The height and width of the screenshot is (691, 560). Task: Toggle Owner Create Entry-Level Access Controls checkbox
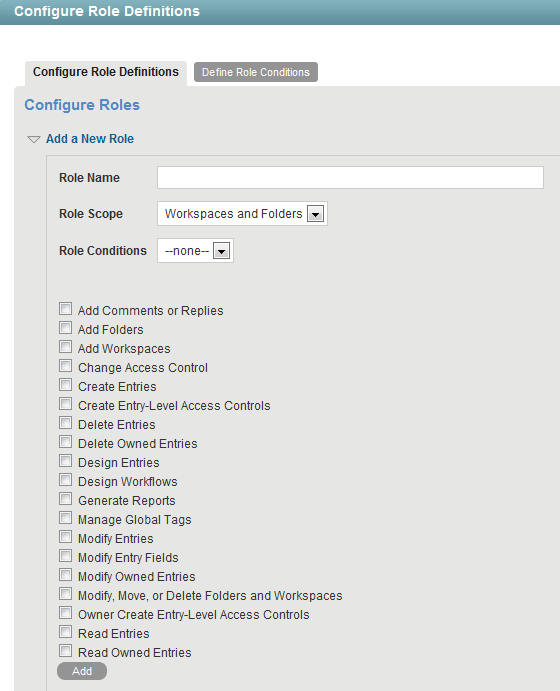pos(66,613)
